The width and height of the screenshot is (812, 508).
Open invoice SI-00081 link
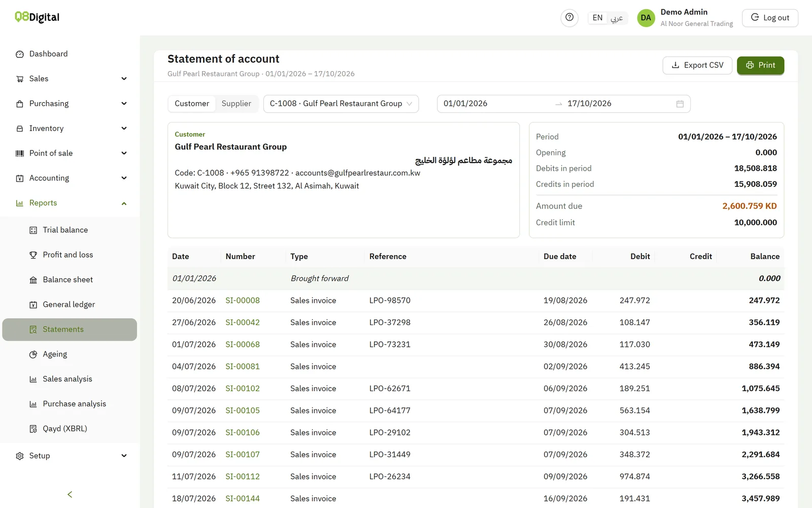[243, 366]
